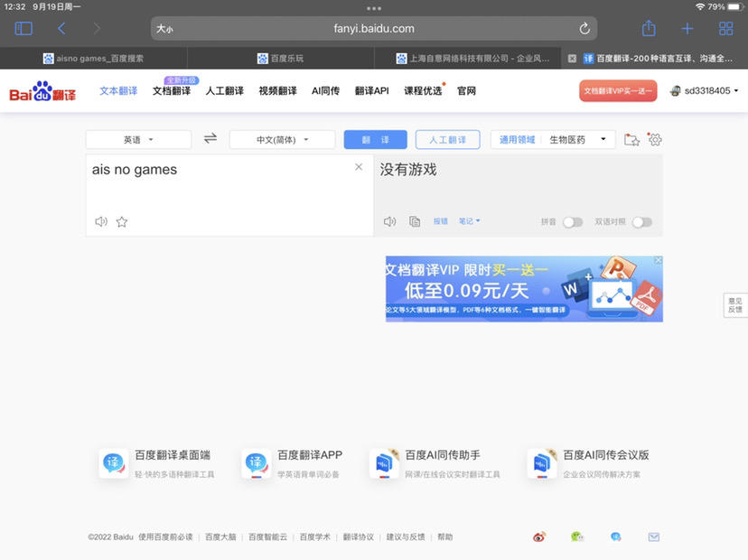748x560 pixels.
Task: Click the 人工翻译 outlined button
Action: 447,140
